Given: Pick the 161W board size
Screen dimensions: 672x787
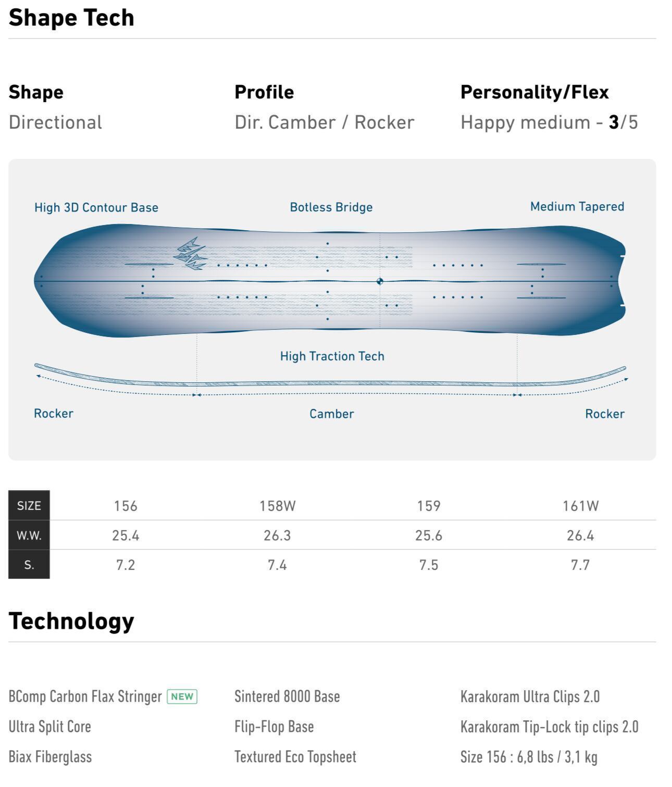Looking at the screenshot, I should (580, 506).
